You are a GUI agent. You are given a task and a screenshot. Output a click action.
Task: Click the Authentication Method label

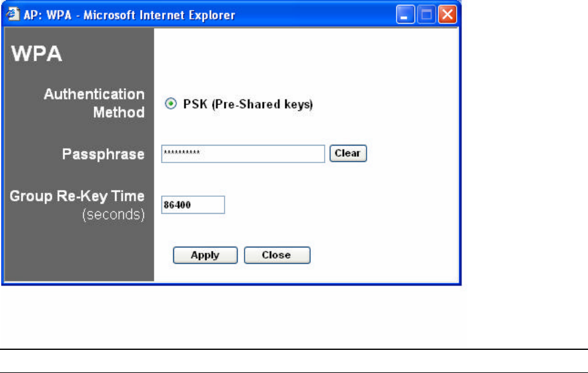pyautogui.click(x=94, y=103)
